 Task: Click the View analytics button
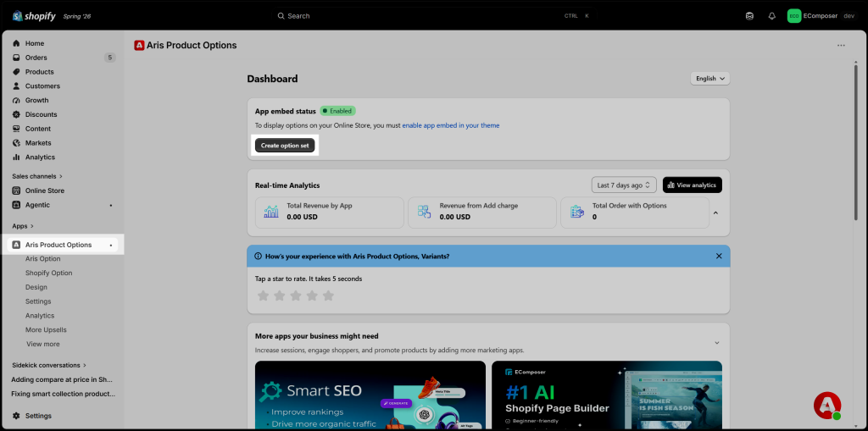pyautogui.click(x=692, y=185)
